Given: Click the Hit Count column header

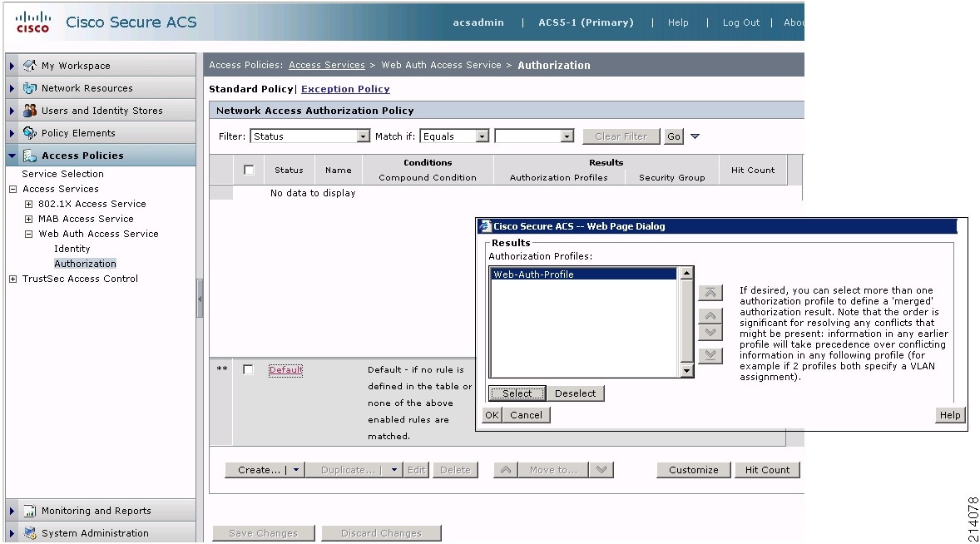Looking at the screenshot, I should tap(753, 170).
